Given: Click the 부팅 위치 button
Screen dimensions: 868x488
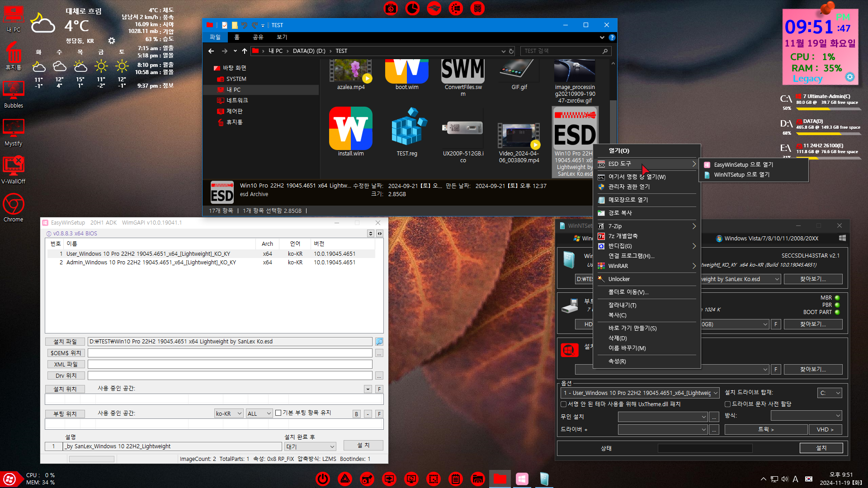Looking at the screenshot, I should coord(65,414).
